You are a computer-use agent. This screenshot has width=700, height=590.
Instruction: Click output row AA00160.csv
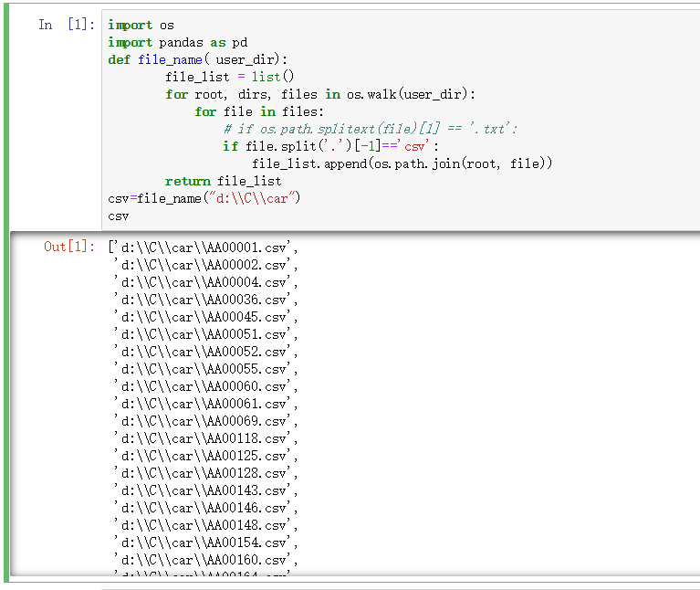[x=206, y=560]
